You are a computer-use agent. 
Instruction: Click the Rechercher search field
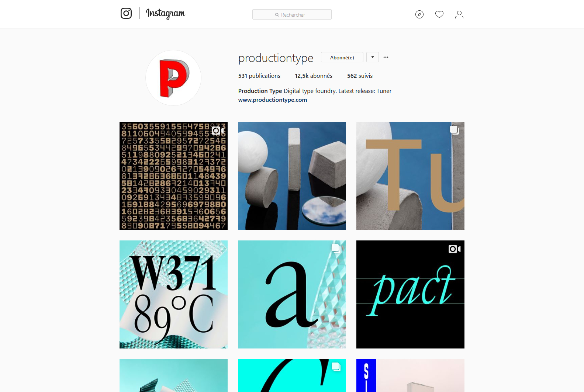(292, 14)
